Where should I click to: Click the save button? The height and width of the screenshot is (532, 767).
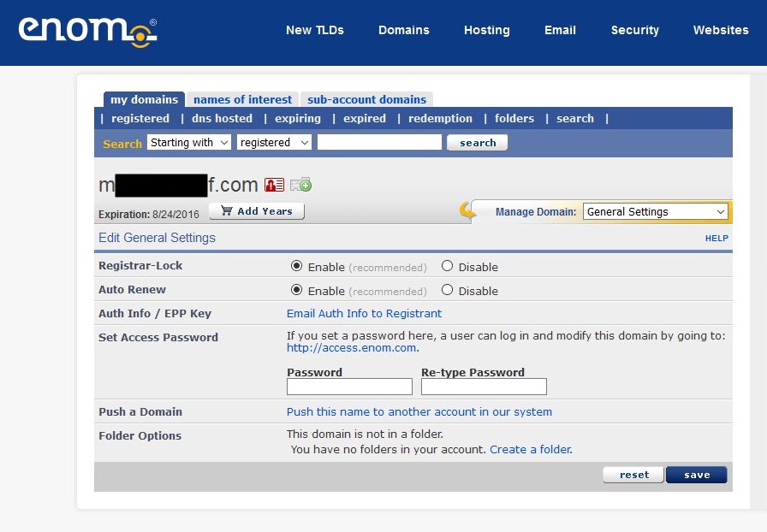click(x=697, y=475)
